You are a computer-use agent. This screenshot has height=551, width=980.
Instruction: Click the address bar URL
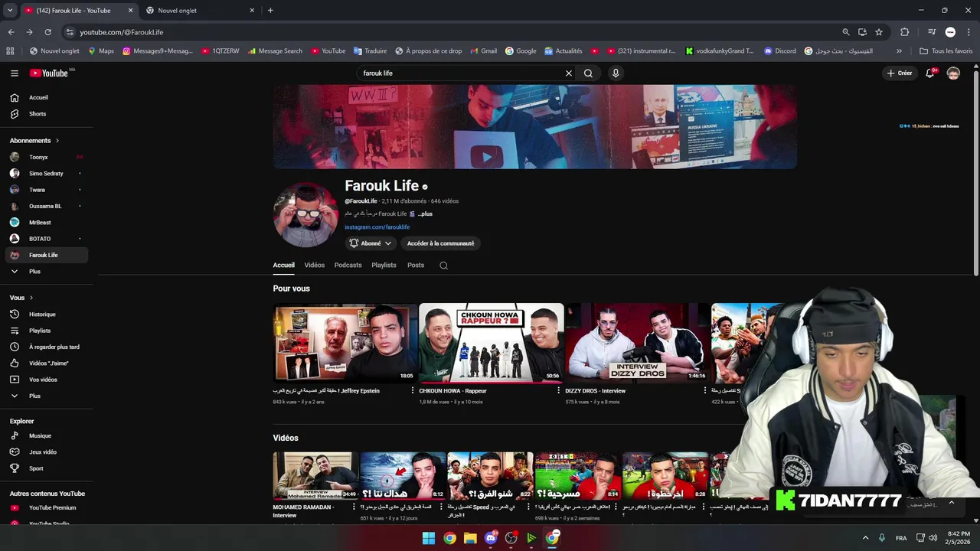[x=122, y=32]
